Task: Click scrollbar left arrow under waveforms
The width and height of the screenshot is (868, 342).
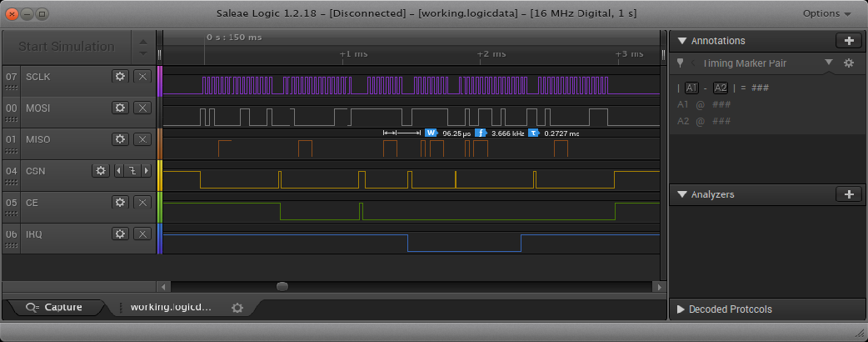Action: (164, 287)
